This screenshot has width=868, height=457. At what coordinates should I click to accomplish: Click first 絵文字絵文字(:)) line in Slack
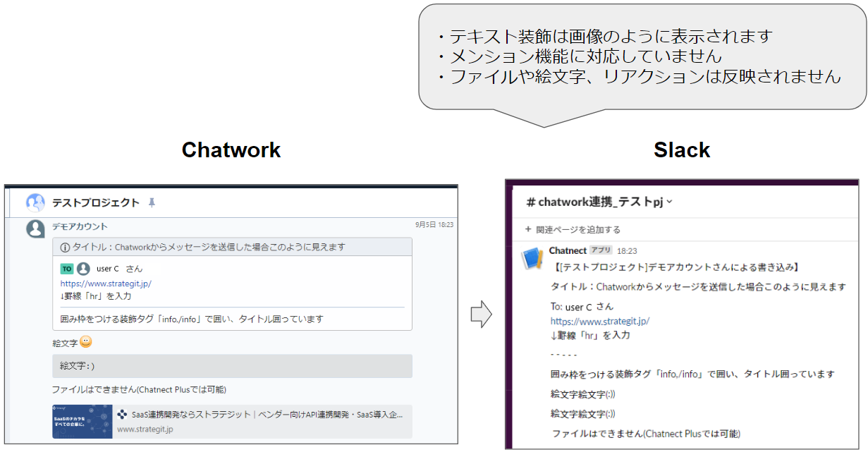tap(582, 394)
